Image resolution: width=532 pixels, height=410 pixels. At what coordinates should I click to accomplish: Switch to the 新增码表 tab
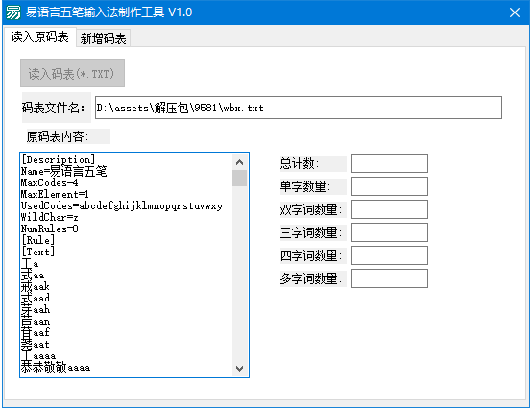tap(103, 38)
